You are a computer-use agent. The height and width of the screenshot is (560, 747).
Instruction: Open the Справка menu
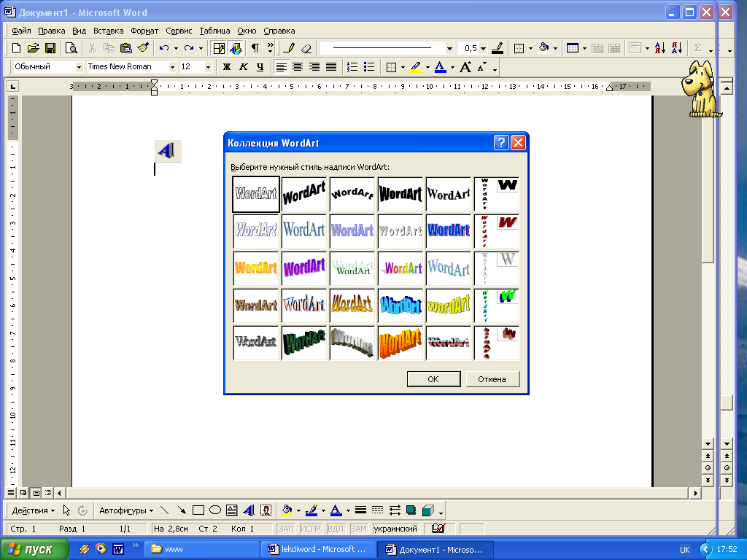[279, 31]
